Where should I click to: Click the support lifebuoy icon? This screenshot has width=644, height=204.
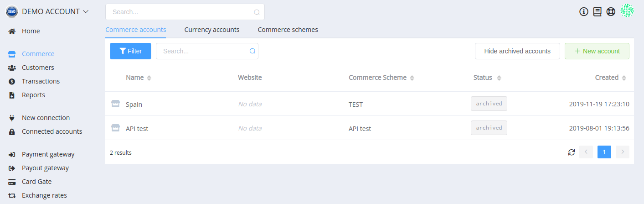click(611, 12)
